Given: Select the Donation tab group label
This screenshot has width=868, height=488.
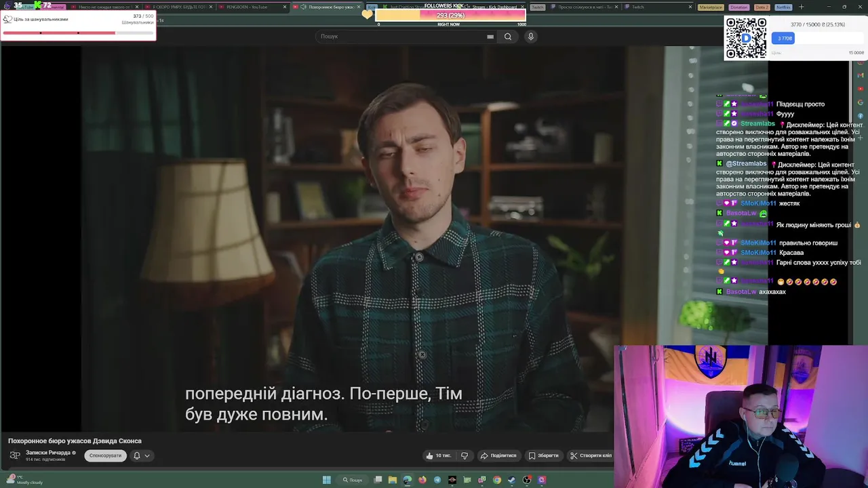Looking at the screenshot, I should coord(738,7).
